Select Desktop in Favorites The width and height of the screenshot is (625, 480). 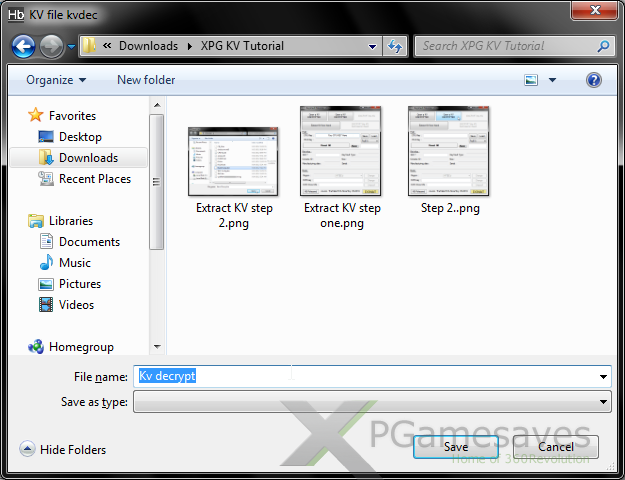(x=80, y=137)
